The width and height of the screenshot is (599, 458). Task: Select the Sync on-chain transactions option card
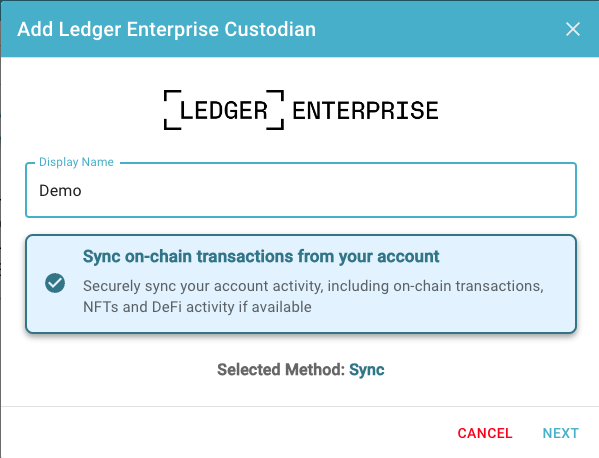301,284
